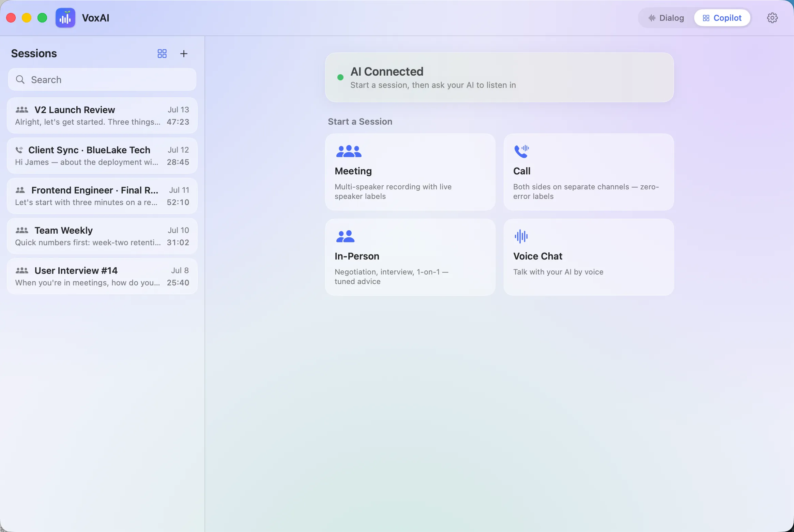Viewport: 794px width, 532px height.
Task: Maximize the window with green button
Action: (42, 18)
